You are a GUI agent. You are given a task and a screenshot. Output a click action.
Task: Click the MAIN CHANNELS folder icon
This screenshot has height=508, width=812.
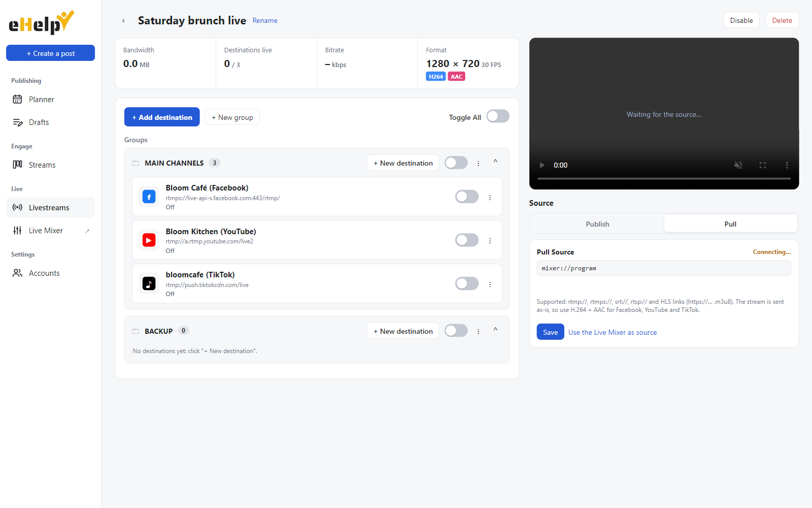136,163
